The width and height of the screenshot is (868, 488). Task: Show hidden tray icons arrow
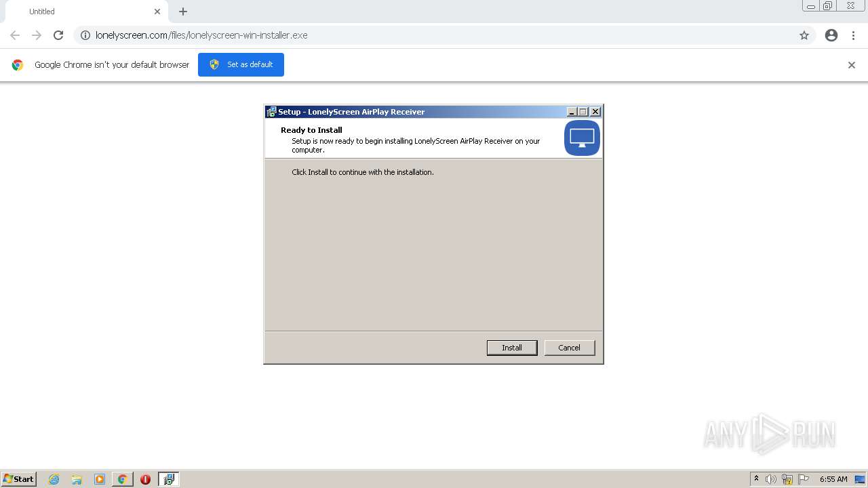(x=756, y=479)
